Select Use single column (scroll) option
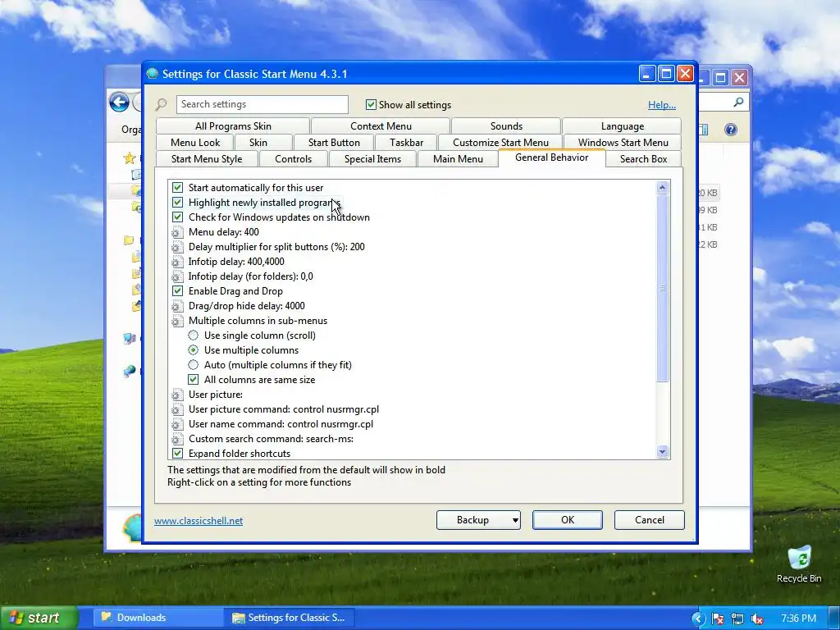The width and height of the screenshot is (840, 630). 194,336
